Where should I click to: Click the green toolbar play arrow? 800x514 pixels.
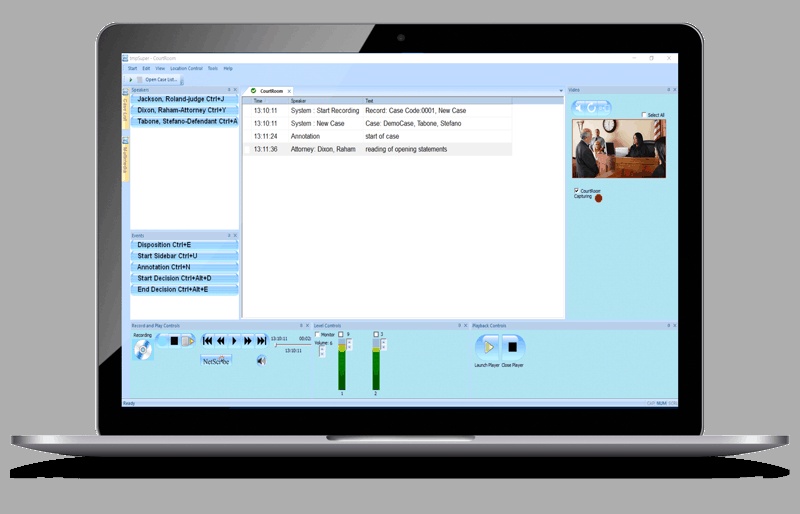point(131,80)
